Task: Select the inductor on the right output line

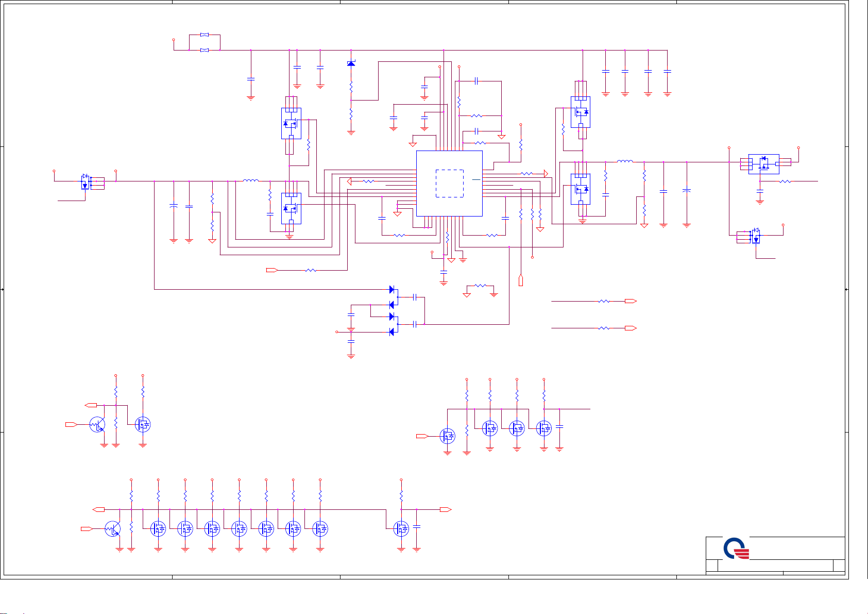Action: (625, 162)
